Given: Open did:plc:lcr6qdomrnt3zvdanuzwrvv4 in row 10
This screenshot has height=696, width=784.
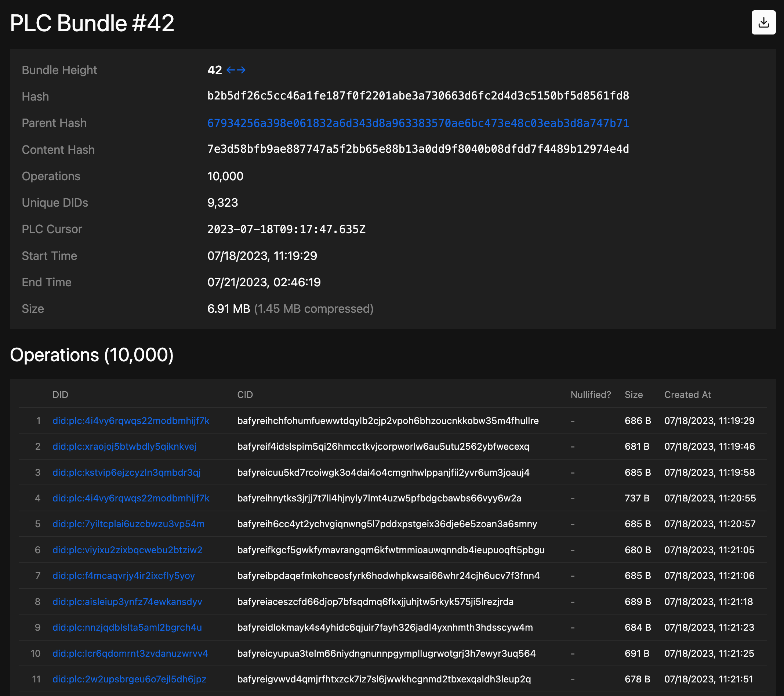Looking at the screenshot, I should (x=130, y=653).
